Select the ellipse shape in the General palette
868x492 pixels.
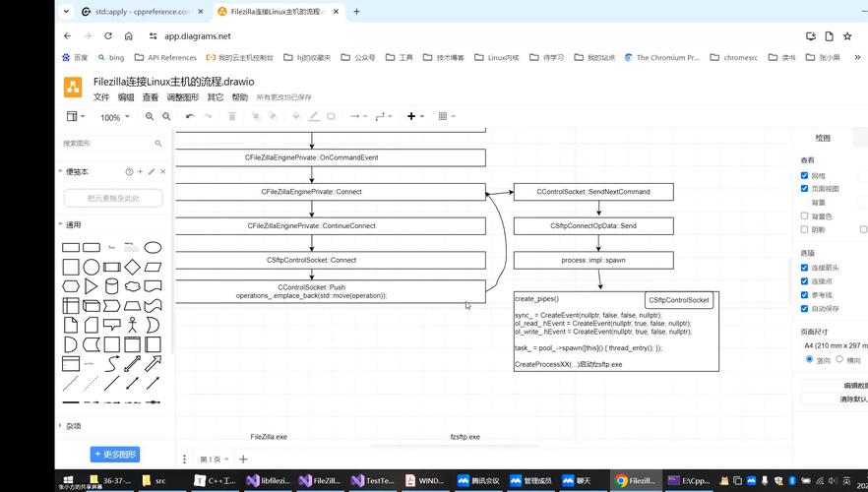tap(153, 247)
